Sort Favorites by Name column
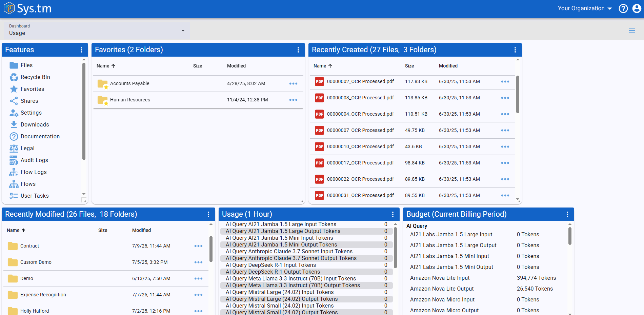The image size is (644, 315). tap(106, 66)
